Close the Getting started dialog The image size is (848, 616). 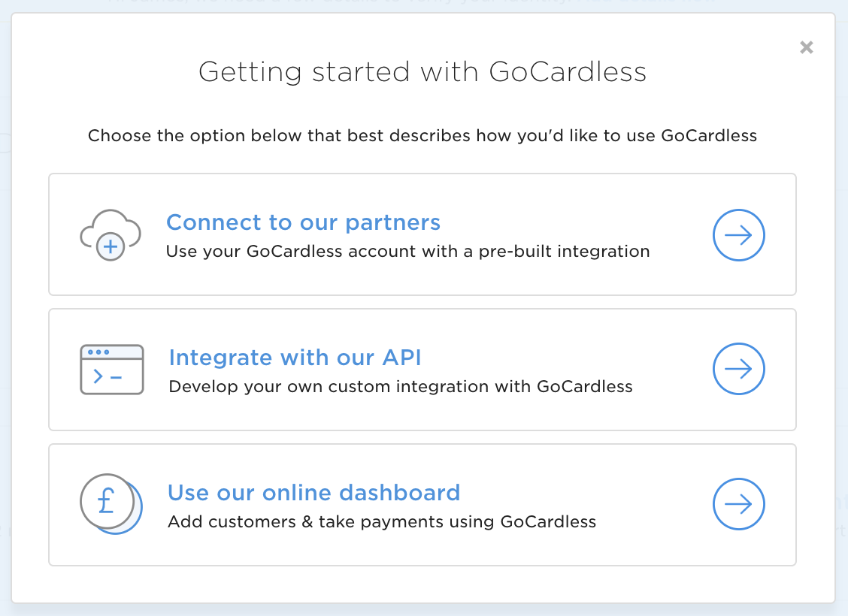click(807, 47)
